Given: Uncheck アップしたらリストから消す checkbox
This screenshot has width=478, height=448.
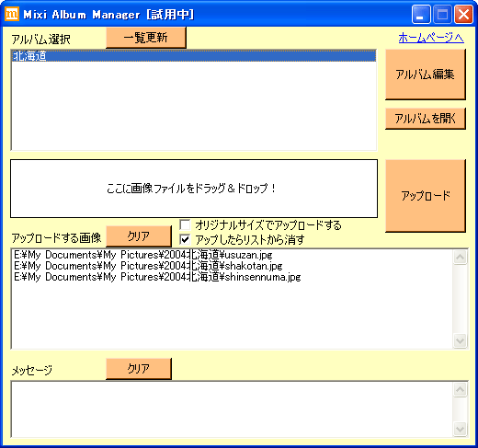Looking at the screenshot, I should [x=185, y=239].
